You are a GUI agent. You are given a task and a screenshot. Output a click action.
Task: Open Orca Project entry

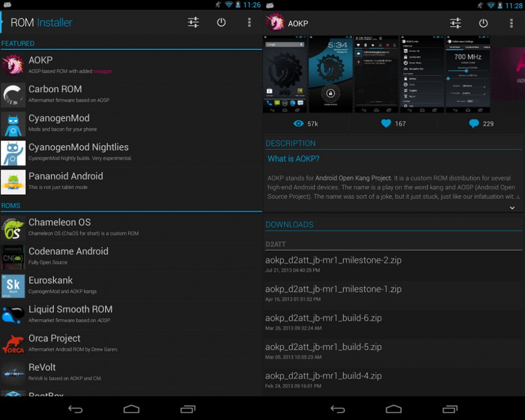[x=131, y=343]
